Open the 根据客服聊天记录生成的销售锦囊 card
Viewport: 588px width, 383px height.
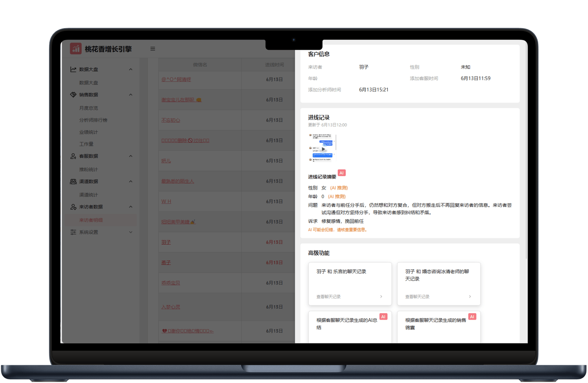[439, 327]
